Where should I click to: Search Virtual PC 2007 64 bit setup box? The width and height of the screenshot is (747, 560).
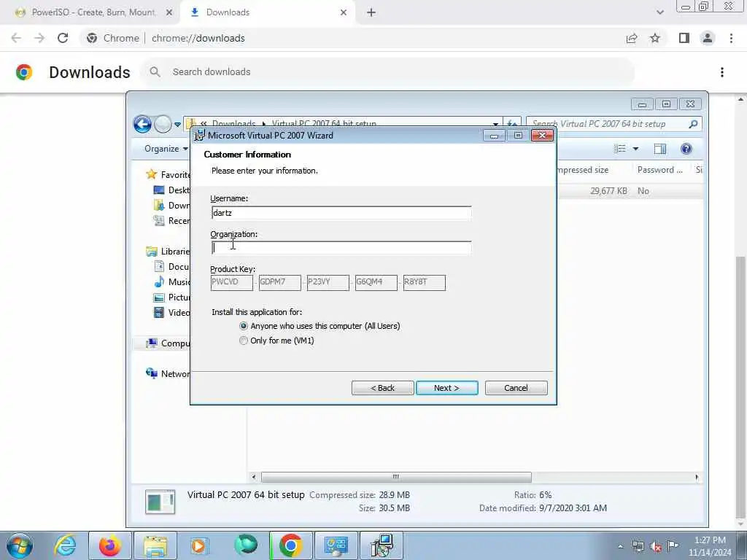click(x=614, y=124)
